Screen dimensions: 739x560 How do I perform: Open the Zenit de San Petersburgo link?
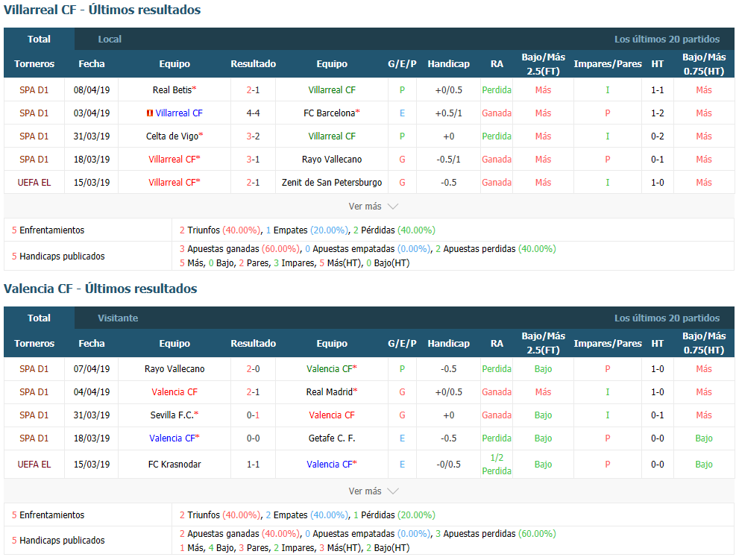[x=332, y=183]
